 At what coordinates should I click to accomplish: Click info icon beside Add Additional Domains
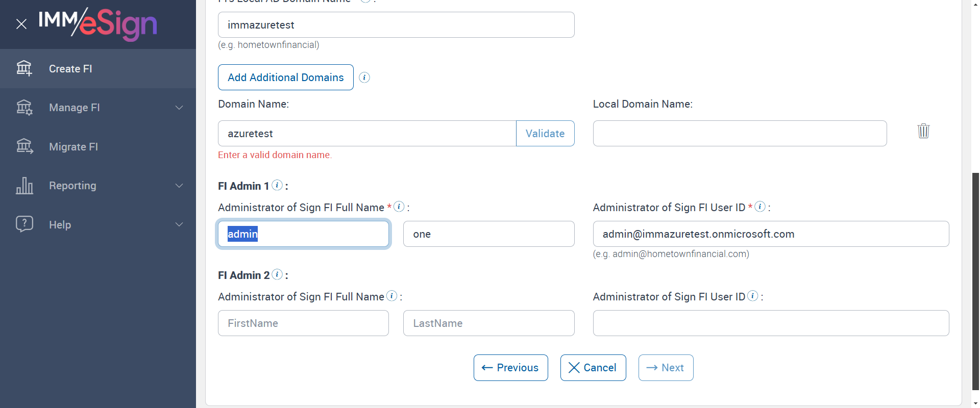point(364,78)
